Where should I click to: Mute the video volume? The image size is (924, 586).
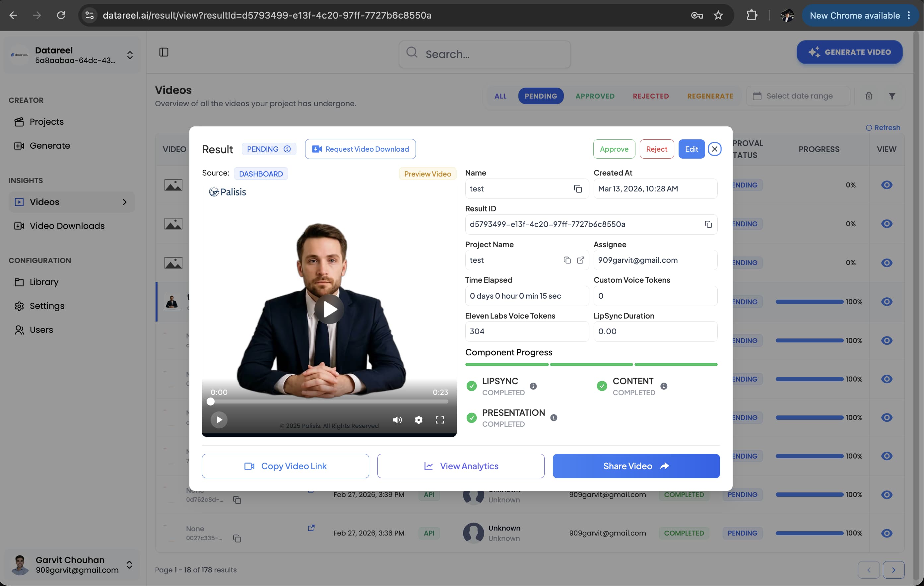pos(397,420)
